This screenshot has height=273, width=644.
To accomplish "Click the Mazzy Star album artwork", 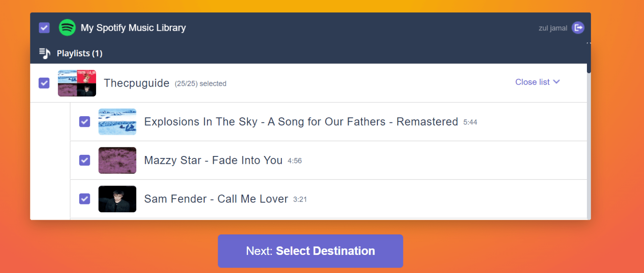I will pyautogui.click(x=117, y=160).
